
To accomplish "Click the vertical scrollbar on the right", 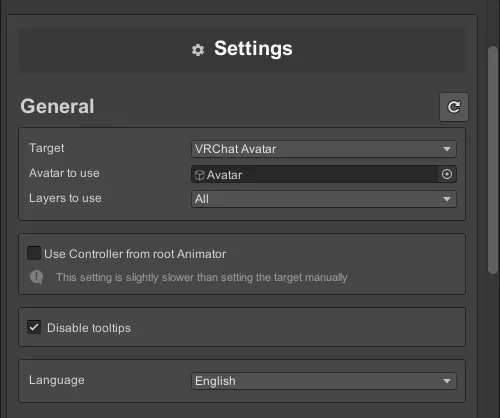I will (492, 160).
